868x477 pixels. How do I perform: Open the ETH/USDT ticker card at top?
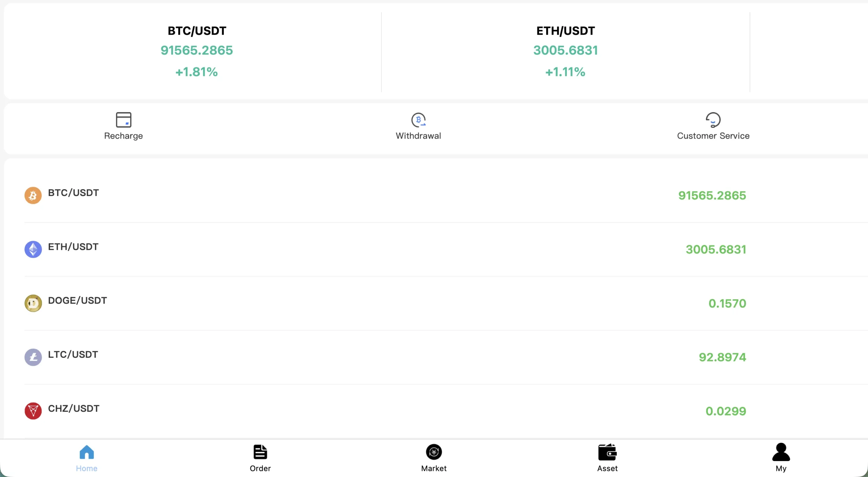[566, 51]
